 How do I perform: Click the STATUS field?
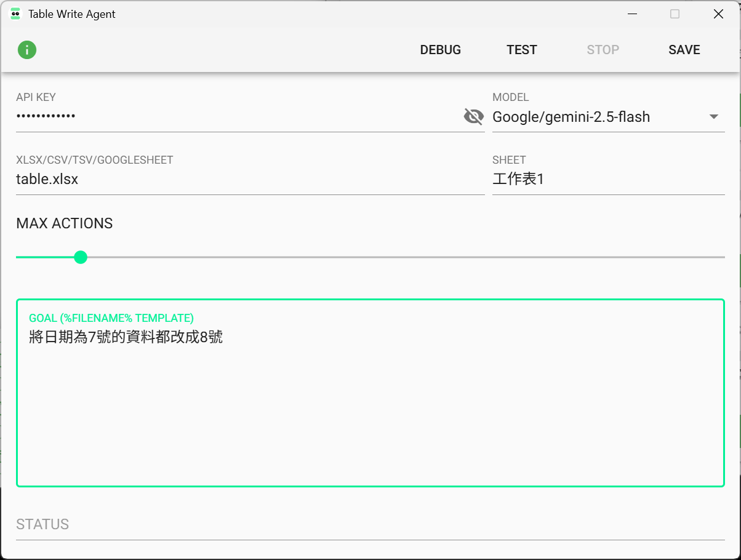point(369,525)
